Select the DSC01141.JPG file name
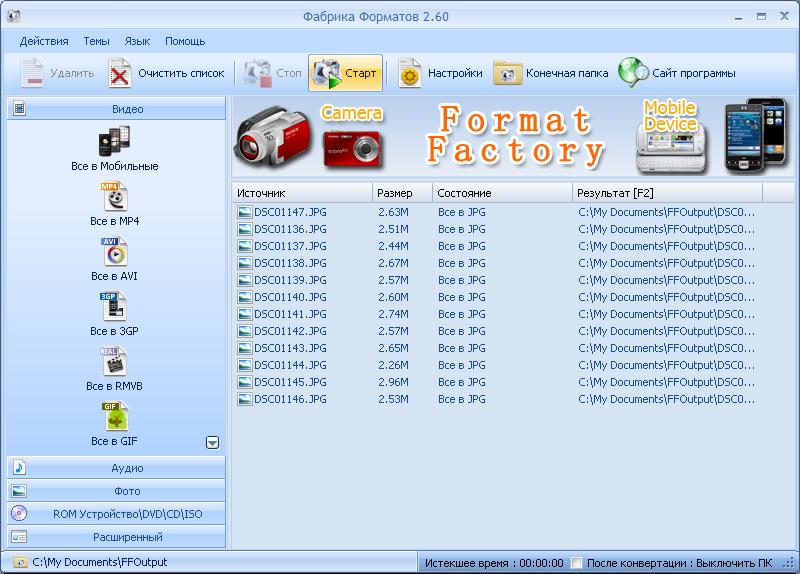Screen dimensions: 800x574 click(290, 314)
